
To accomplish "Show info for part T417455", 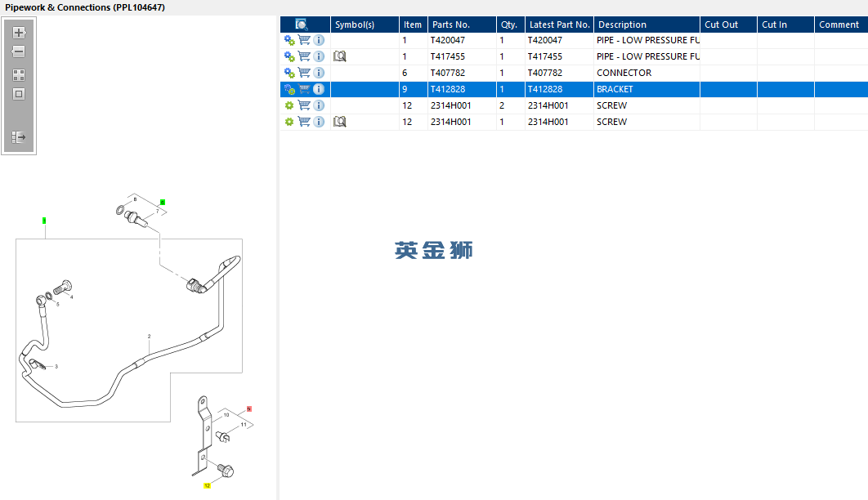I will click(319, 56).
